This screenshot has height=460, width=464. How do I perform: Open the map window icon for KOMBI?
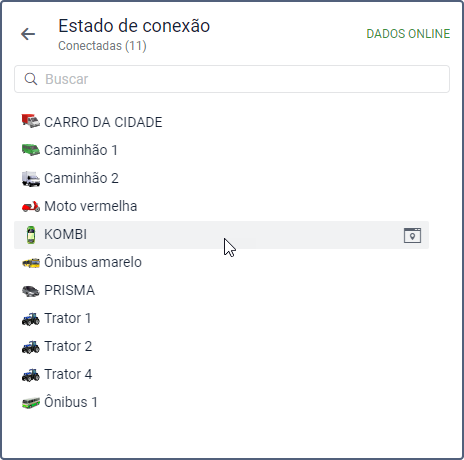pos(412,235)
